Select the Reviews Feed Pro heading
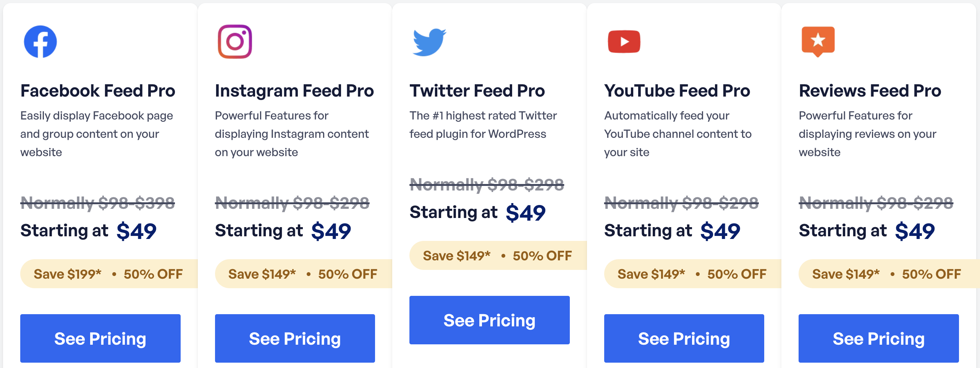The width and height of the screenshot is (980, 368). tap(870, 91)
